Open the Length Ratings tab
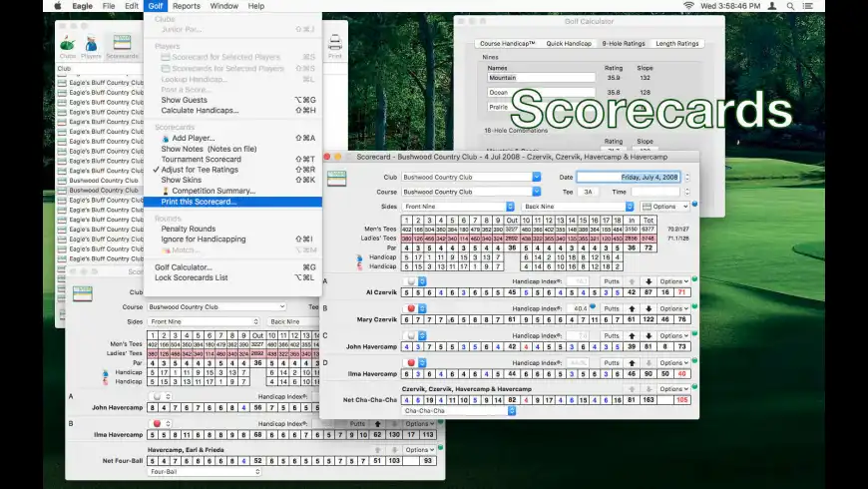The image size is (868, 489). (x=677, y=43)
